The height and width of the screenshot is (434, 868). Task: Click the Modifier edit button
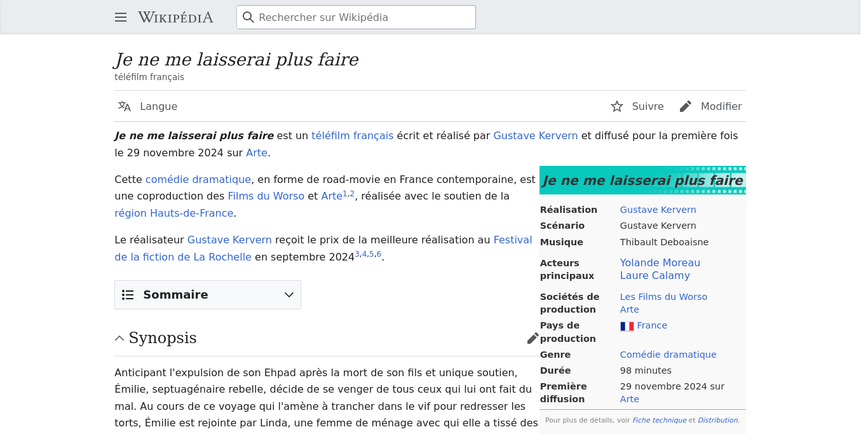point(710,106)
